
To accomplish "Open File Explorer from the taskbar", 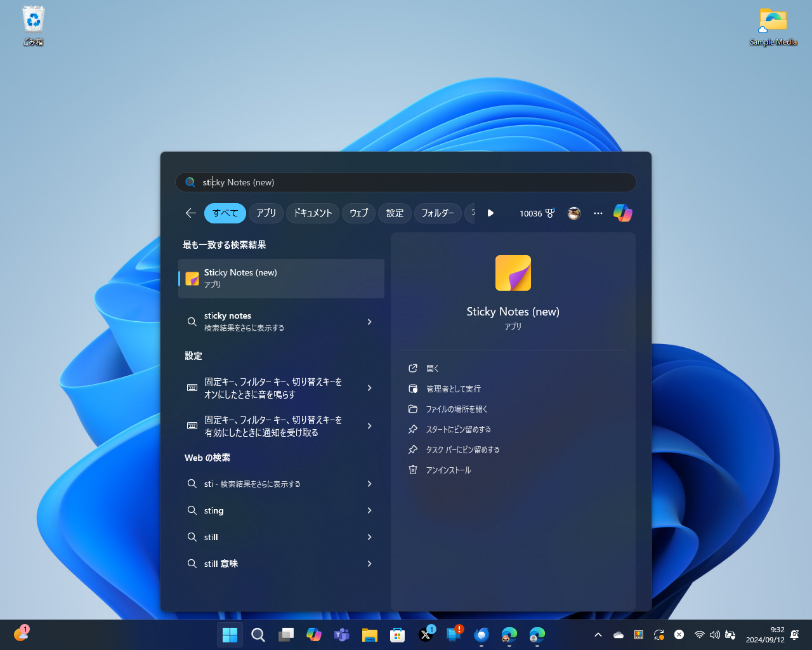I will pyautogui.click(x=370, y=635).
